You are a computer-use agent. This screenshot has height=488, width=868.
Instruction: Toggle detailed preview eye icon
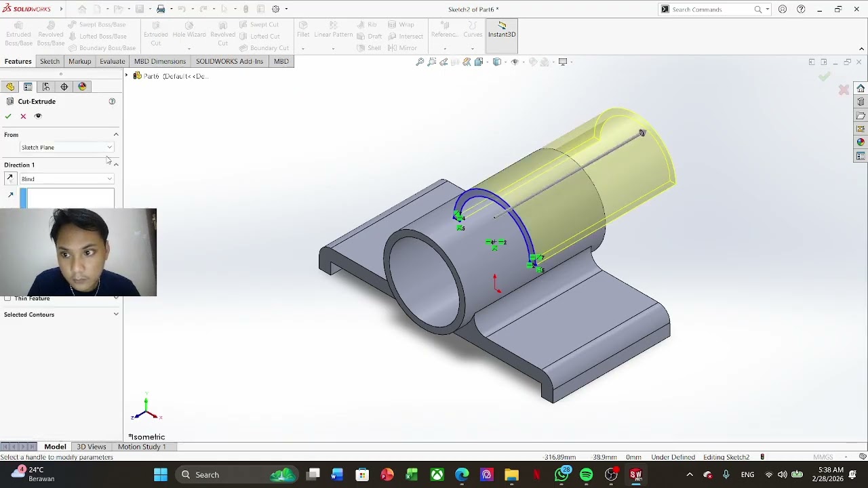click(38, 116)
